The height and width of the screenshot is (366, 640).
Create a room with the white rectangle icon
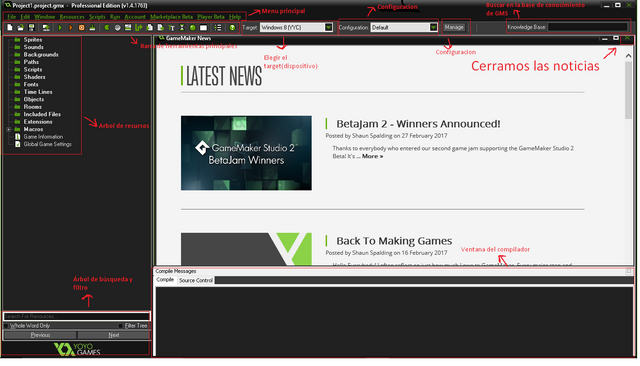click(203, 28)
